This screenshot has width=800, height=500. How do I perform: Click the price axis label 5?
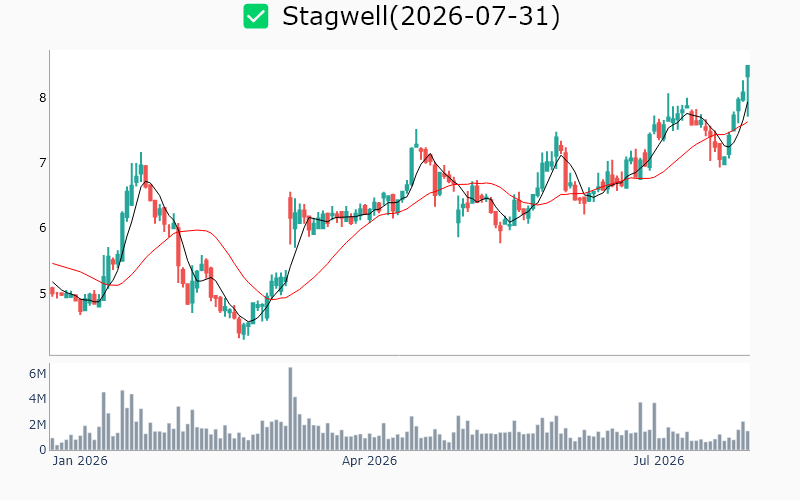[x=42, y=293]
